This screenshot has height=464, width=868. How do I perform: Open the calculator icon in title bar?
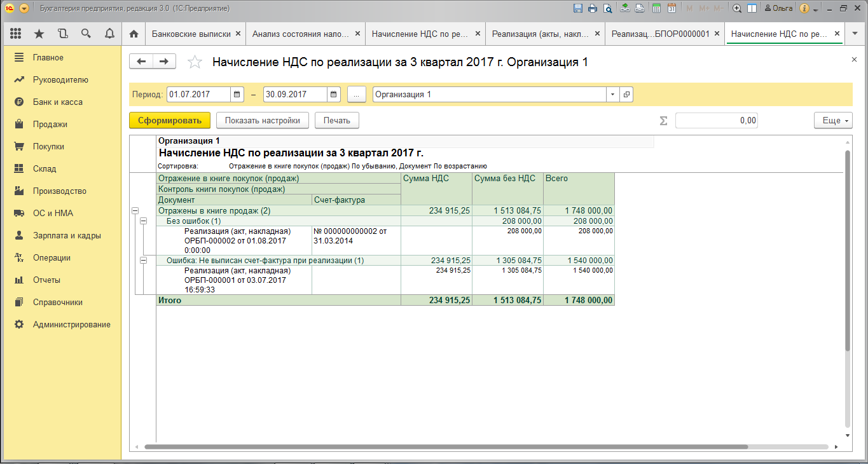(x=656, y=9)
